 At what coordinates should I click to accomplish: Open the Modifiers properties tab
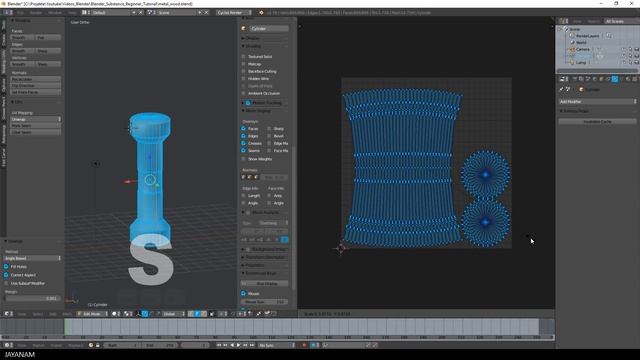(615, 79)
